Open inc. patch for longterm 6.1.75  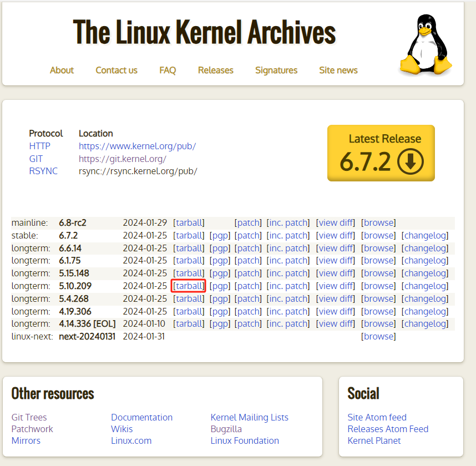[x=288, y=261]
